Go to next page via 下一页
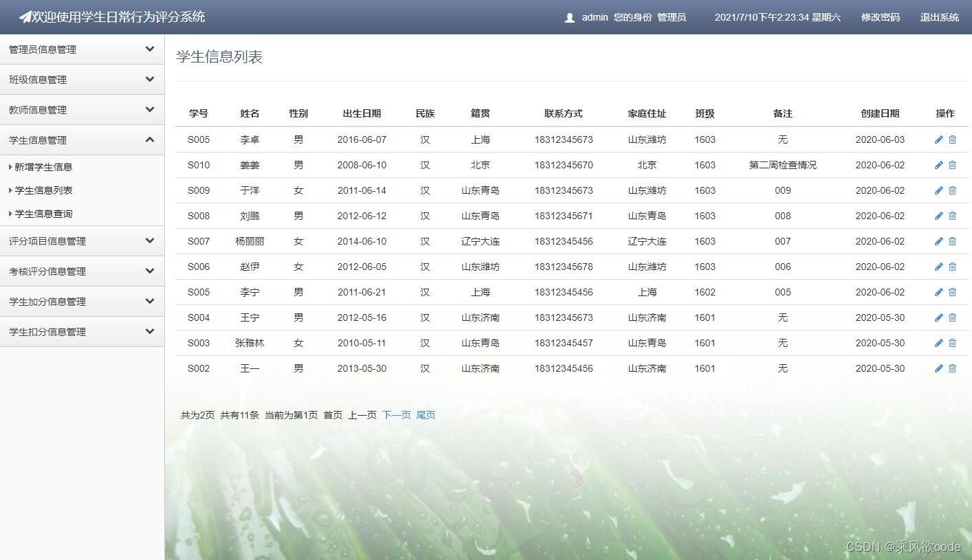Screen dimensions: 972x560 pyautogui.click(x=397, y=414)
